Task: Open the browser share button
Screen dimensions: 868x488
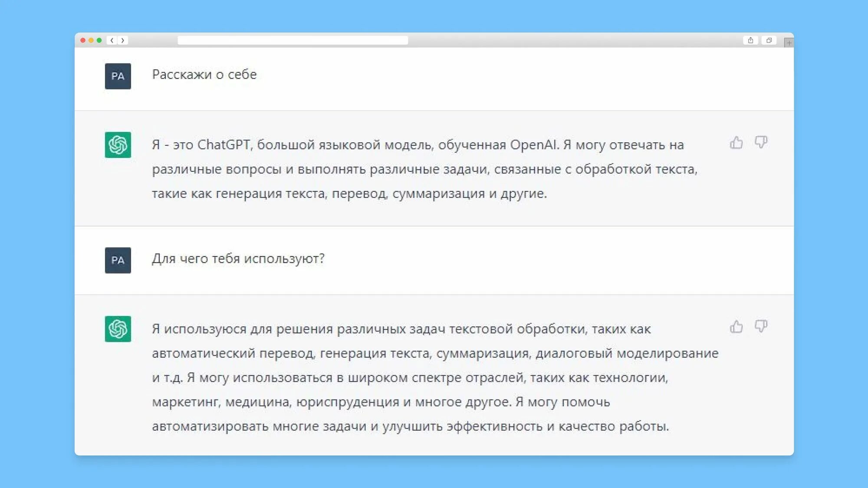Action: pyautogui.click(x=750, y=40)
